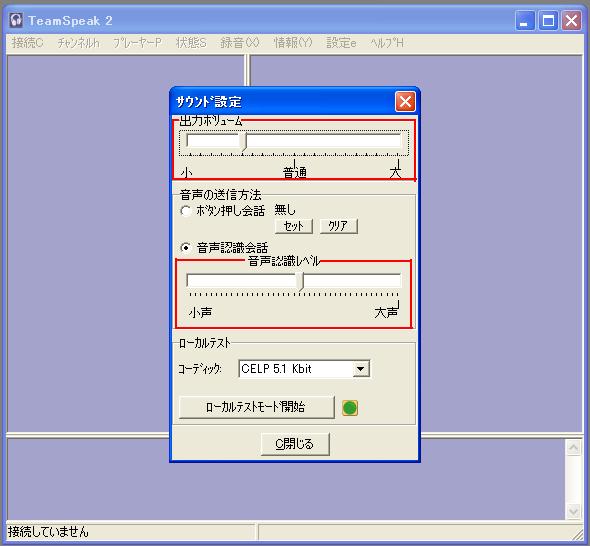The image size is (590, 546).
Task: Select the 音声認識会話 radio option
Action: coord(186,248)
